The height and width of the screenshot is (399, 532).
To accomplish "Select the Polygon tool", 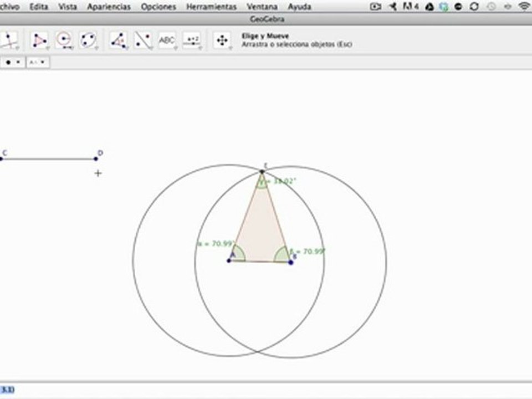I will (x=39, y=40).
